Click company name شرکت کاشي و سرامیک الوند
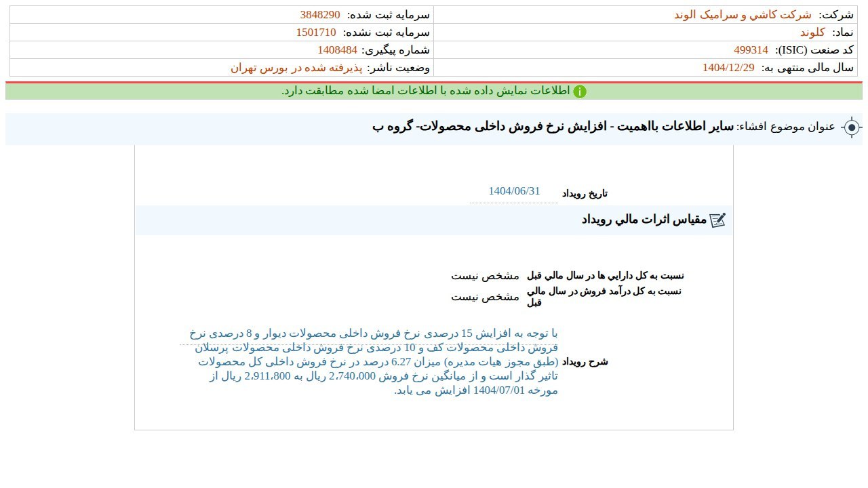This screenshot has height=488, width=868. (743, 15)
